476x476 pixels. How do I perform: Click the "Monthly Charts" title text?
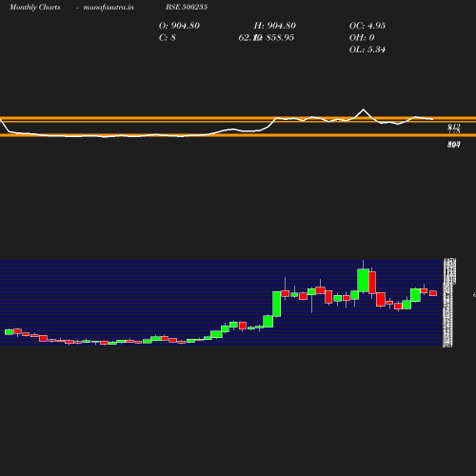[x=34, y=7]
